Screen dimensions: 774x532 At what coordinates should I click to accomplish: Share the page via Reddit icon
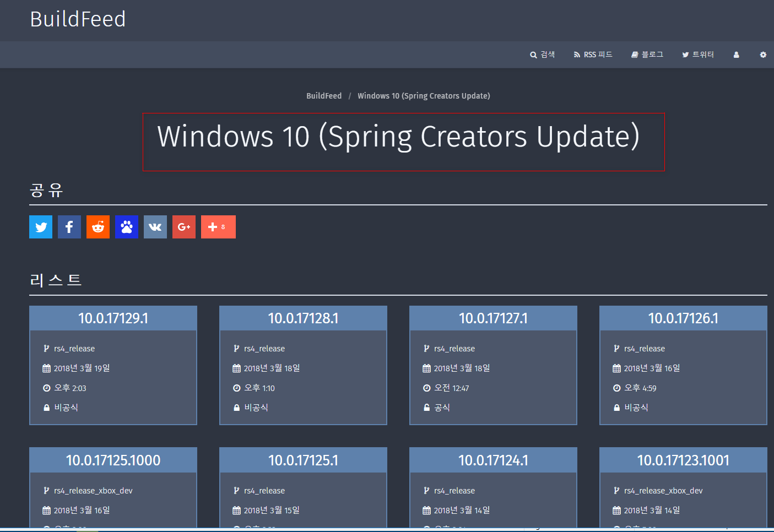98,227
